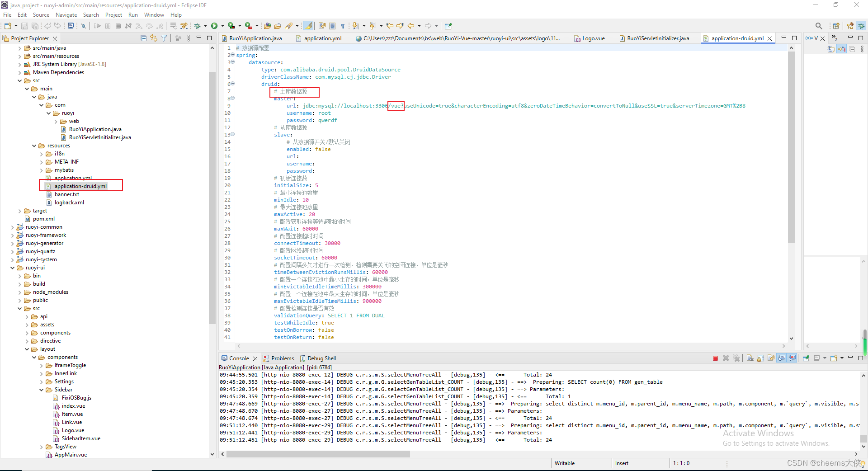Image resolution: width=868 pixels, height=471 pixels.
Task: Open the New Console View dropdown arrow
Action: [x=842, y=358]
